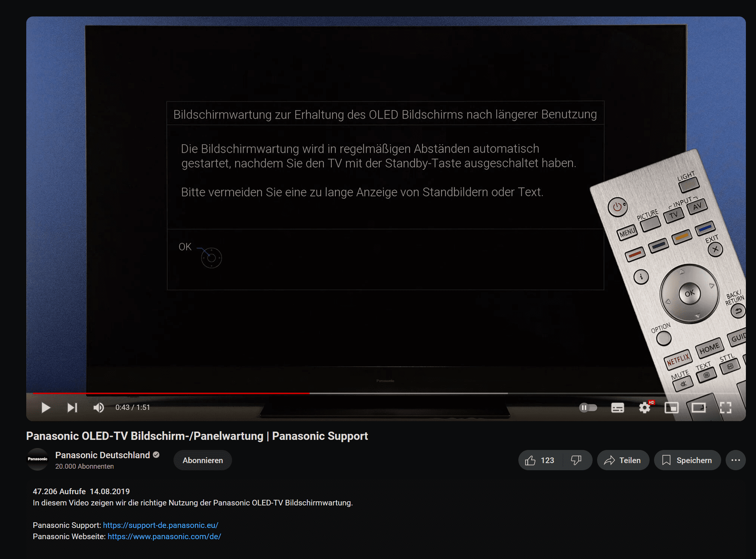Click the 0:43 / 1:51 time display

(x=133, y=408)
